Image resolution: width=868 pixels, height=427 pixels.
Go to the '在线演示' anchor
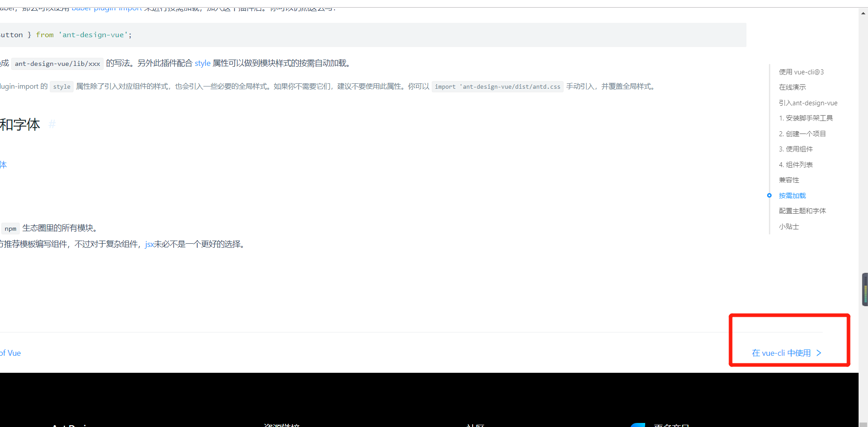tap(792, 87)
